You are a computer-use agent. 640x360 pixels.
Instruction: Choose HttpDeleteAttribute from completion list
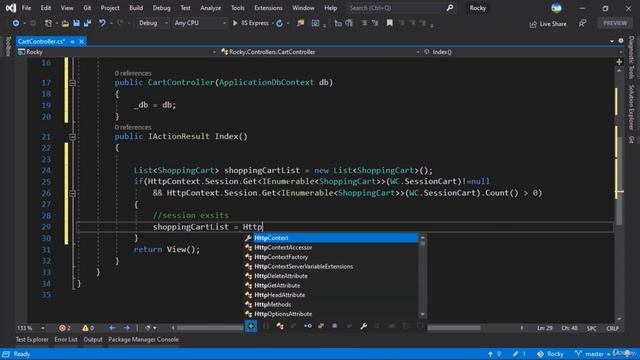331,276
